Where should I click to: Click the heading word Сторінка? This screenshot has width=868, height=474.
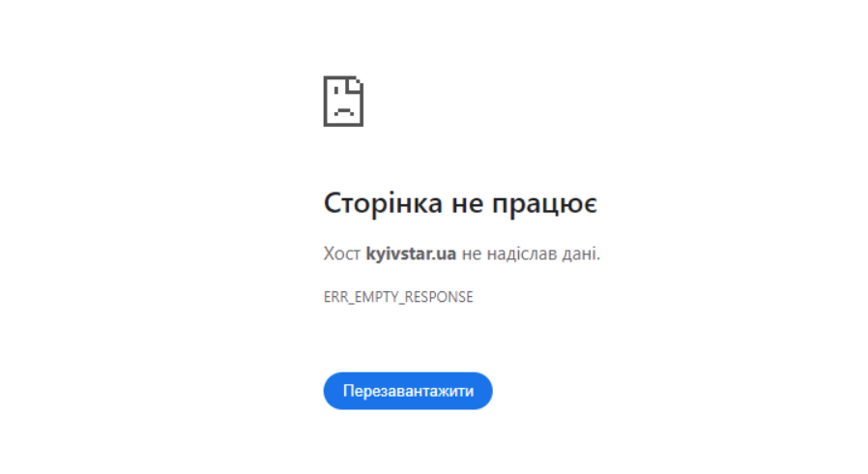coord(383,203)
